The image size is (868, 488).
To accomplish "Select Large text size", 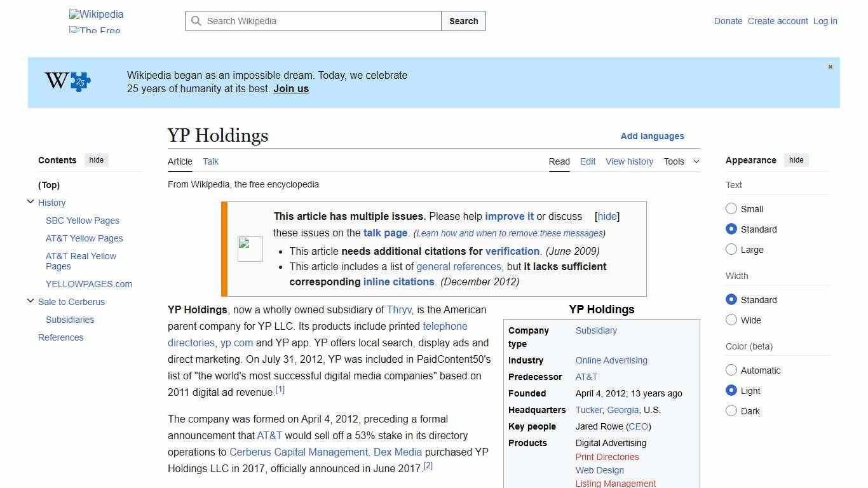I will (731, 250).
